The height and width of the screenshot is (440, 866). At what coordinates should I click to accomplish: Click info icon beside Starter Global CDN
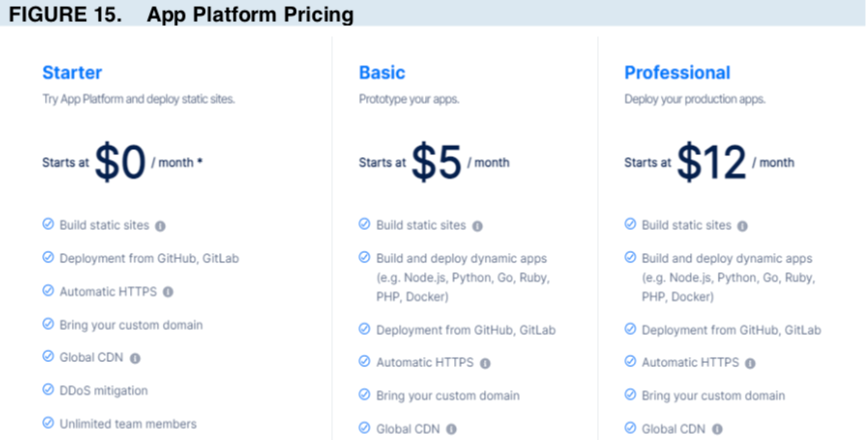tap(135, 358)
